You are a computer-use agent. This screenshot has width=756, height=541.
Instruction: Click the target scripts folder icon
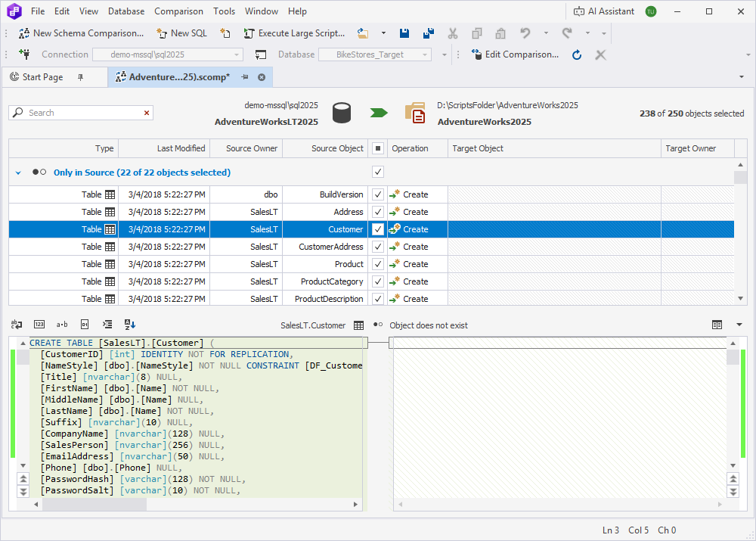click(x=415, y=113)
